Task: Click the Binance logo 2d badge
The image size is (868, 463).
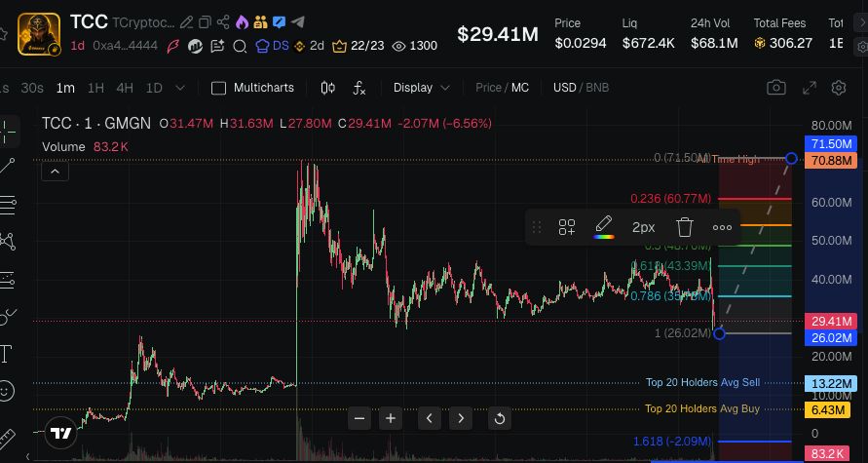Action: point(309,46)
